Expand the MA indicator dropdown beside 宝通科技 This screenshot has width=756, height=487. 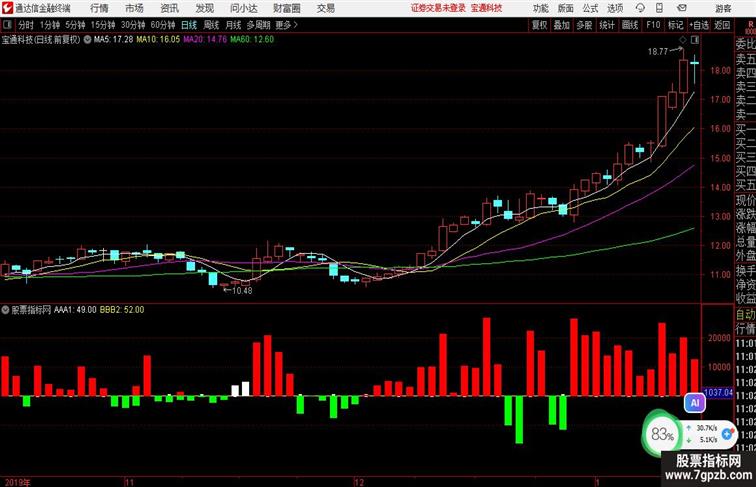(x=87, y=40)
